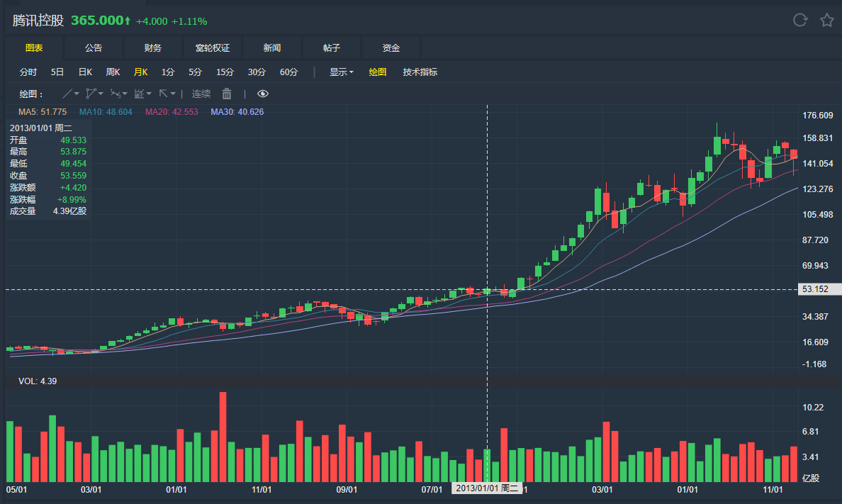842x504 pixels.
Task: Select the fan lines drawing tool
Action: [x=139, y=94]
